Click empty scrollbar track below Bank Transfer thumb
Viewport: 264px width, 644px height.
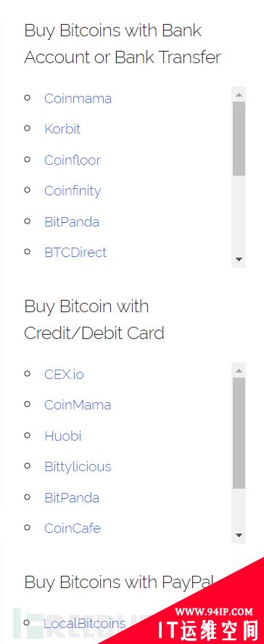[x=239, y=214]
